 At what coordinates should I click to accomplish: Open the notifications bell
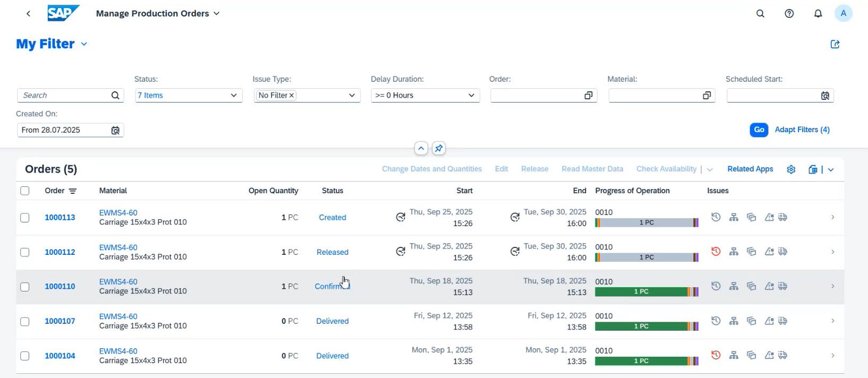818,14
